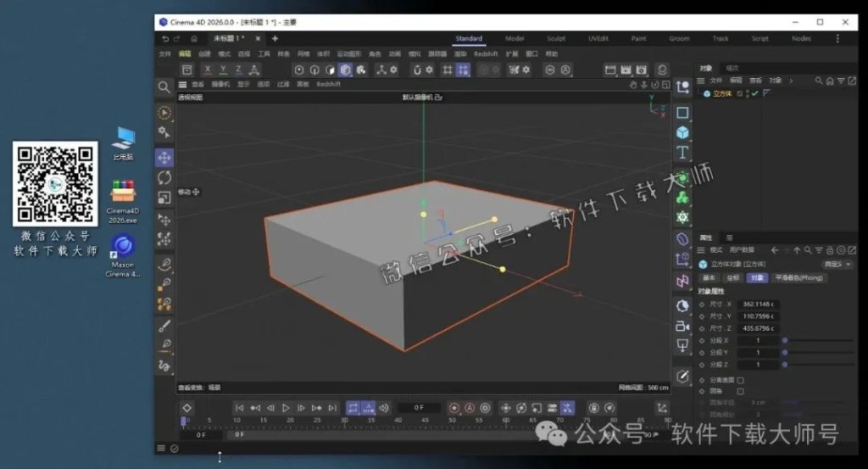Open the Attribute Manager hamburger menu
The width and height of the screenshot is (868, 469).
point(700,250)
